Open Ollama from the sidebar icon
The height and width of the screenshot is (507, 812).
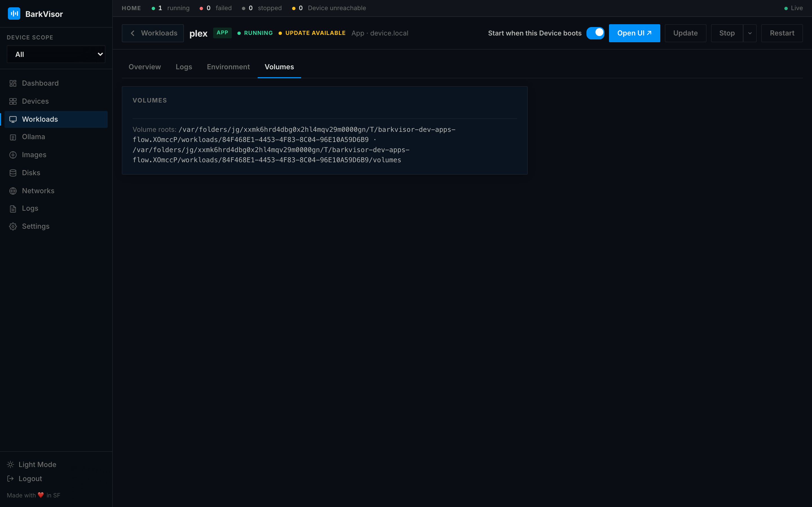pyautogui.click(x=13, y=137)
